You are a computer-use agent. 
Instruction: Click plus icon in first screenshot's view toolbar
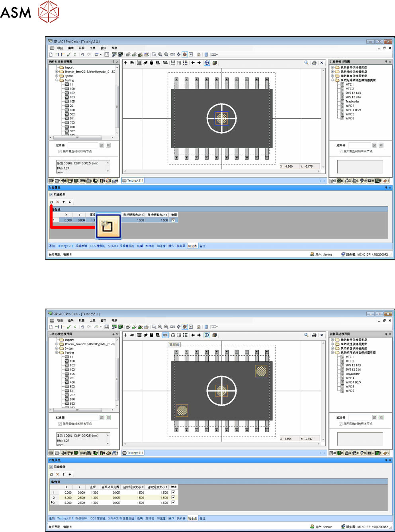coord(125,63)
